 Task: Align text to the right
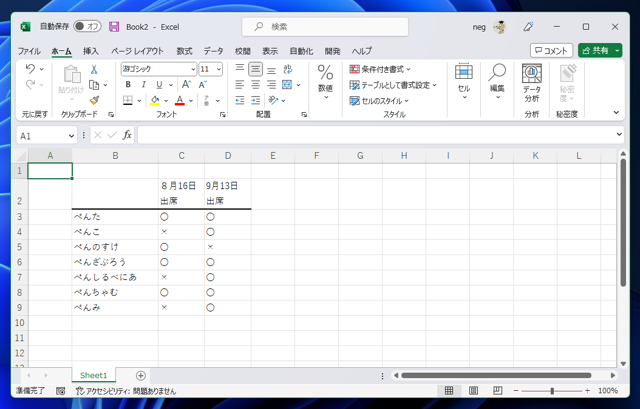[271, 84]
